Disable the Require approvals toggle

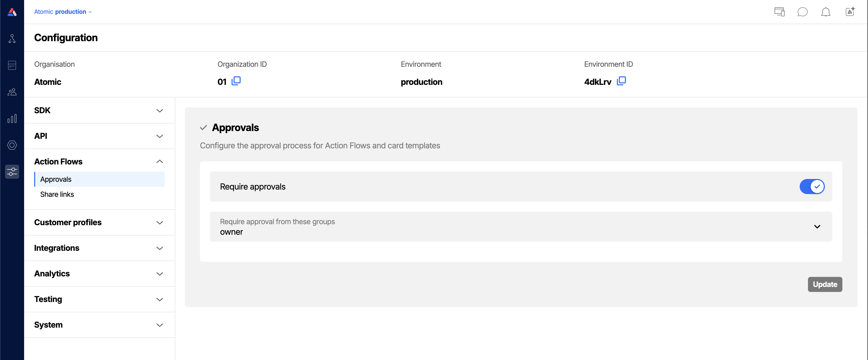pos(812,186)
